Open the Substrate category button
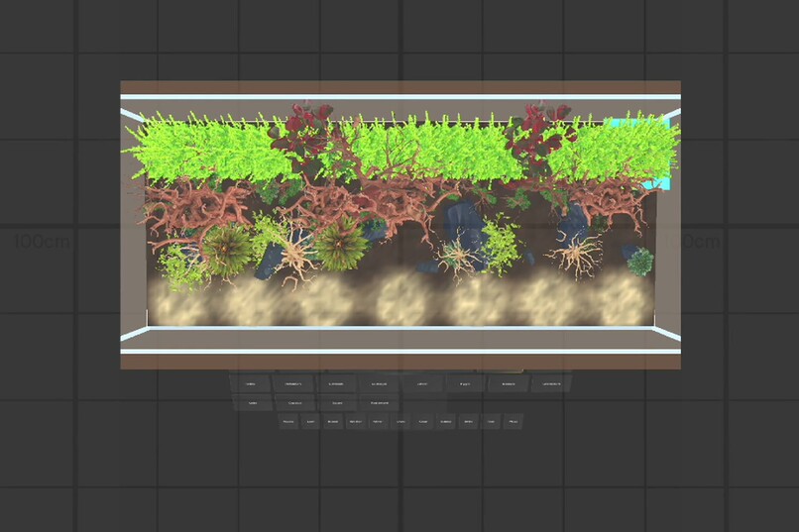Viewport: 799px width, 532px height. tap(336, 383)
